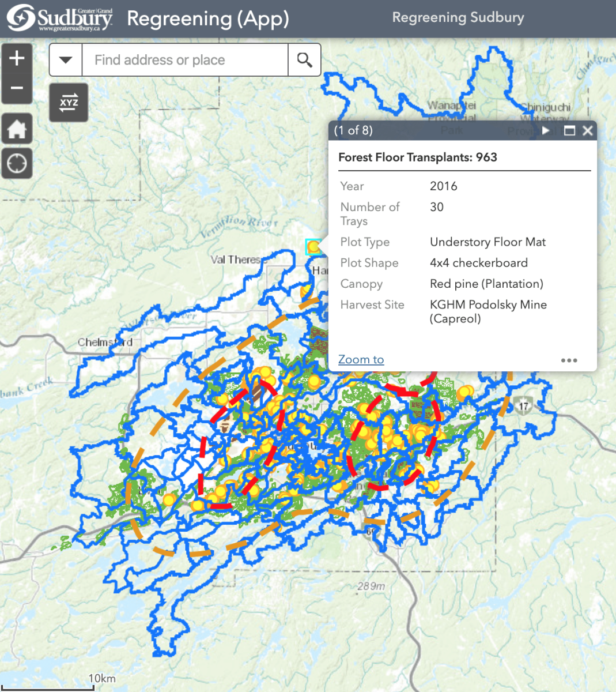Image resolution: width=616 pixels, height=692 pixels.
Task: Zoom in on the map
Action: point(17,58)
